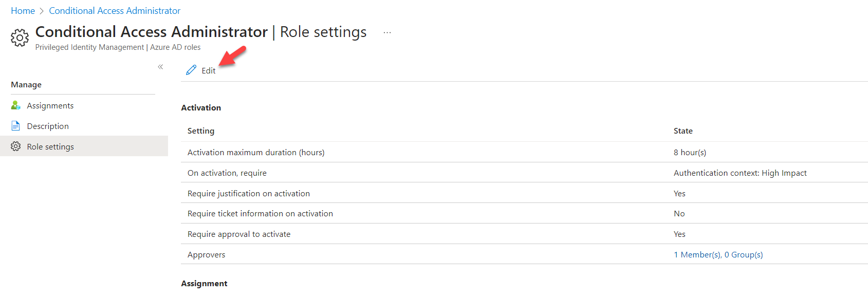Screen dimensions: 868x297
Task: Click the Edit button label
Action: (209, 71)
